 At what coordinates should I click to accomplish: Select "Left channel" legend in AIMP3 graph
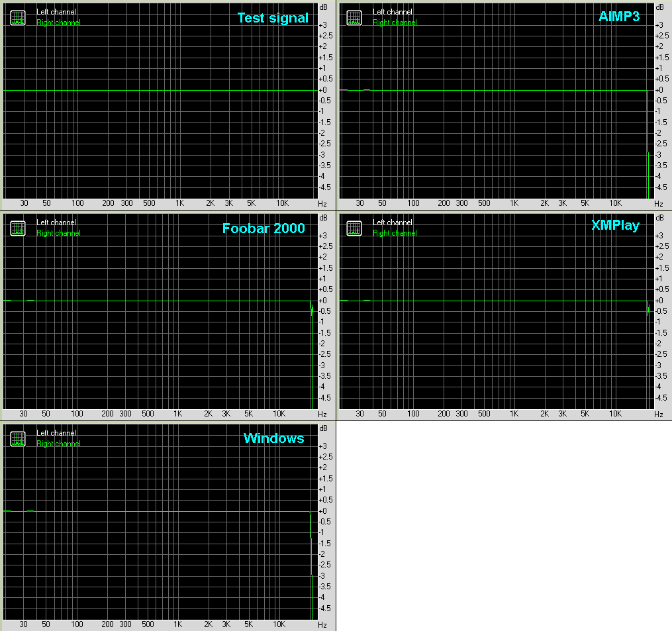(x=393, y=12)
